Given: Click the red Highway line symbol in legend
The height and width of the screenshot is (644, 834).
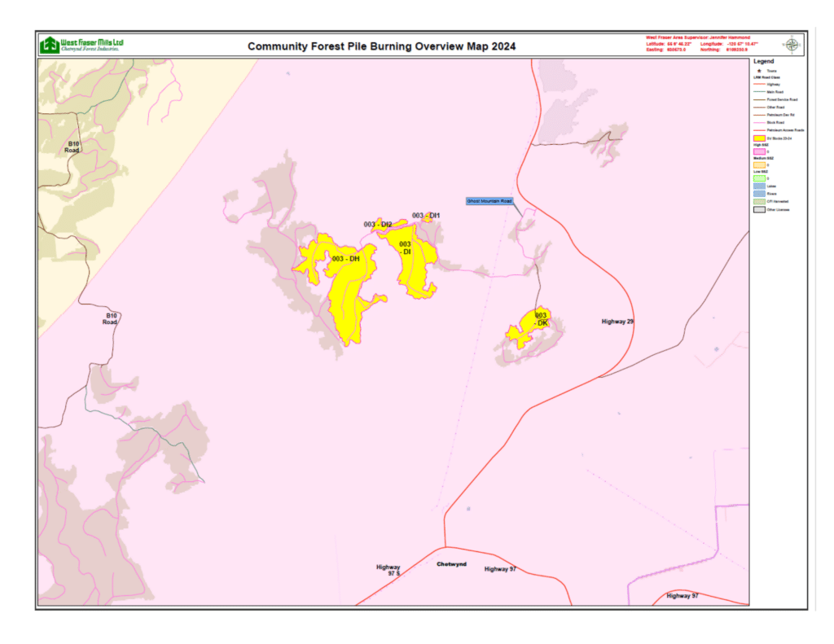Looking at the screenshot, I should 759,84.
